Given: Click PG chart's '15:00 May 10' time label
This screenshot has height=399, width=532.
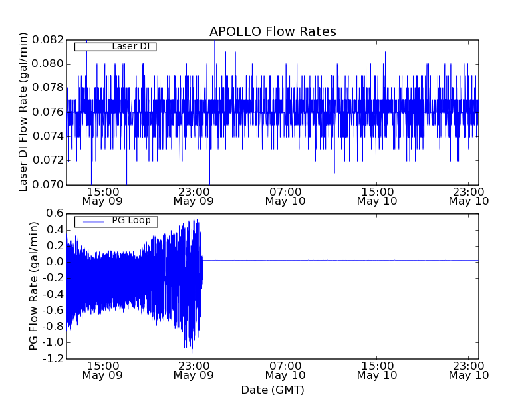Looking at the screenshot, I should [377, 371].
